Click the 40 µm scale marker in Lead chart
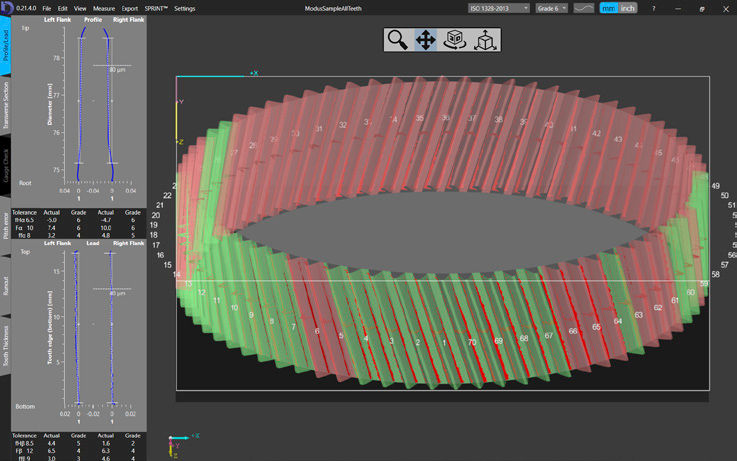The width and height of the screenshot is (737, 461). coord(117,293)
